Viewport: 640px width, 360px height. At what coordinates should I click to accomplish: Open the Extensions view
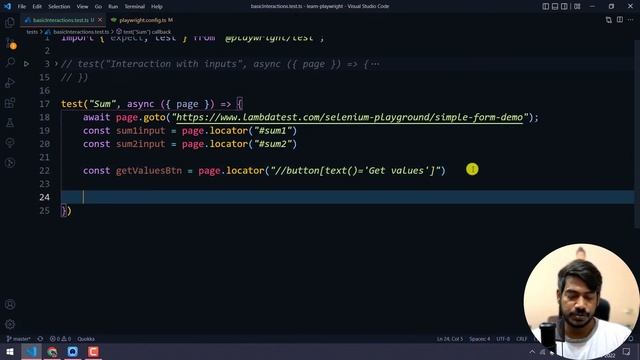coord(10,102)
